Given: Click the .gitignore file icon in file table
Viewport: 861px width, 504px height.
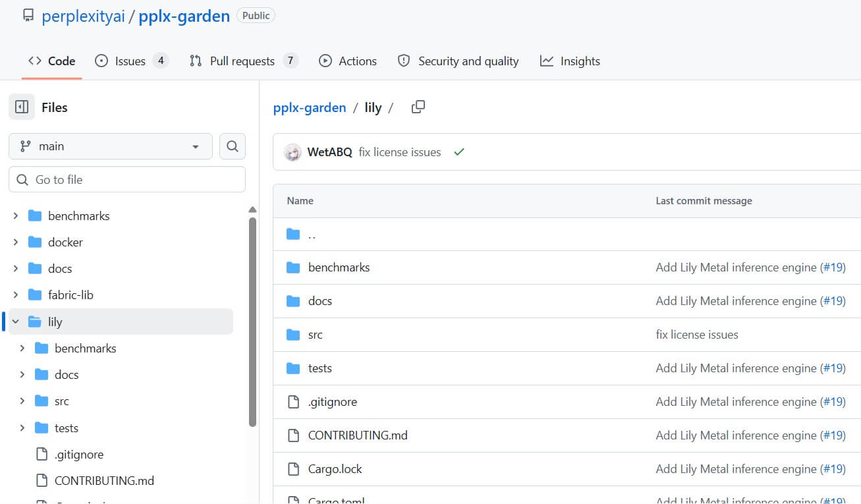Looking at the screenshot, I should (x=294, y=402).
